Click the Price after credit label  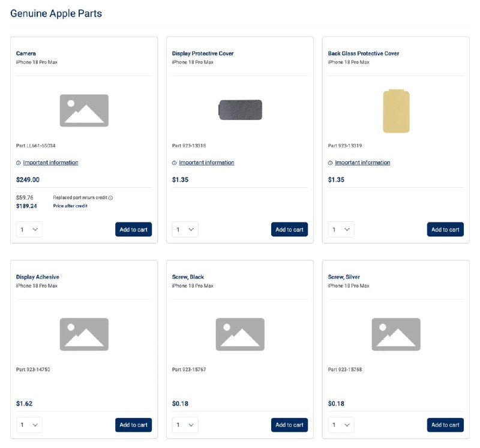click(70, 206)
